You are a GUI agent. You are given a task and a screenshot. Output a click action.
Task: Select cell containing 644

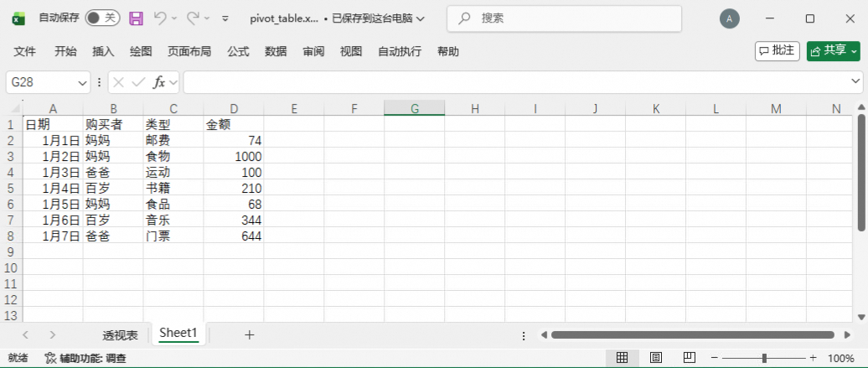click(x=234, y=236)
